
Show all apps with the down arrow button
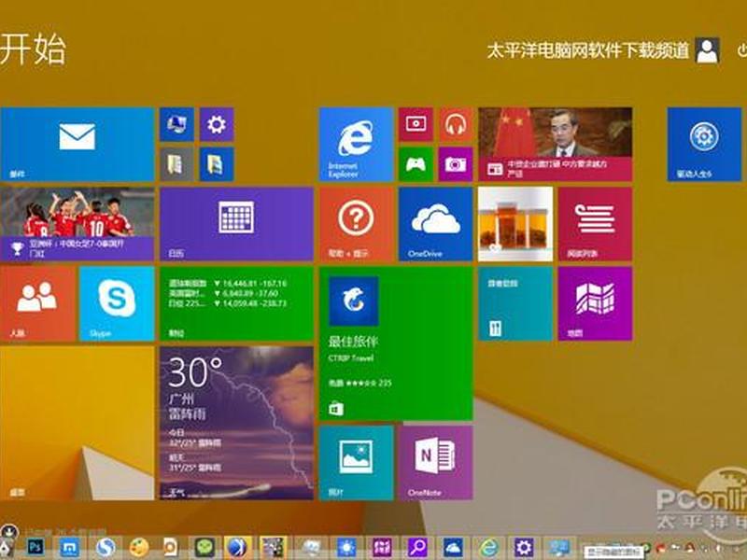(x=8, y=531)
